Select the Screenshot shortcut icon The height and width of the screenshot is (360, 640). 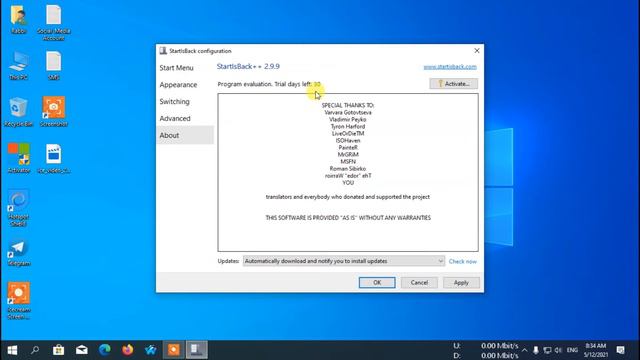(x=53, y=112)
